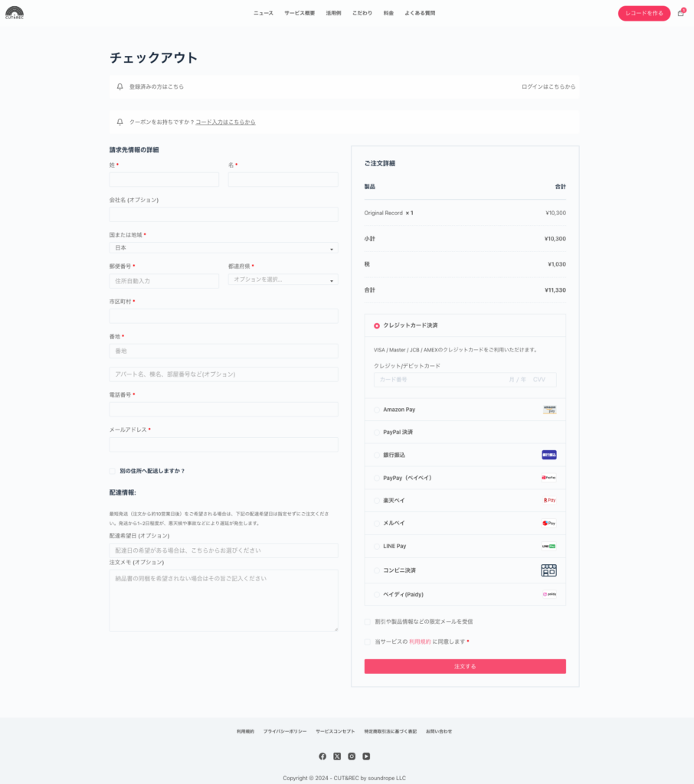Agree to 利用規約 checkbox
Screen dimensions: 694x784
368,642
